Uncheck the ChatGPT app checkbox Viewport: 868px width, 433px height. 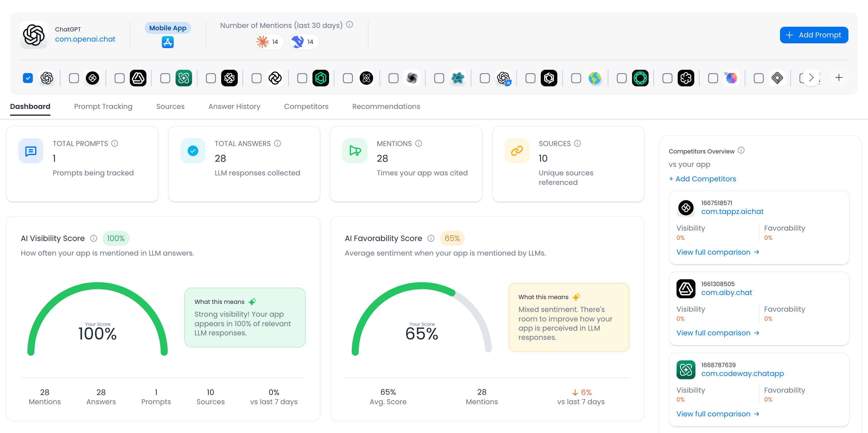tap(28, 78)
